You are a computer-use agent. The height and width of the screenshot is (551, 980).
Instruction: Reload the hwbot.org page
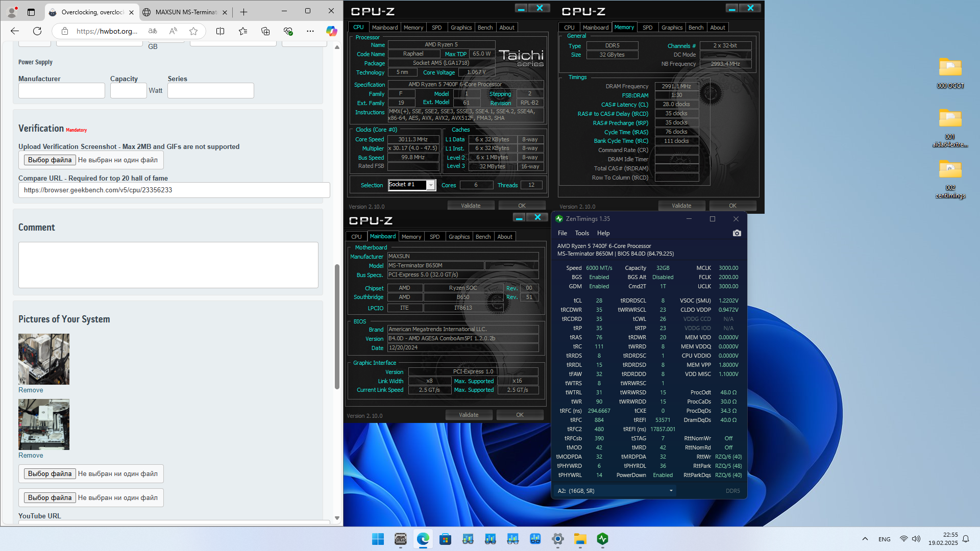(37, 31)
